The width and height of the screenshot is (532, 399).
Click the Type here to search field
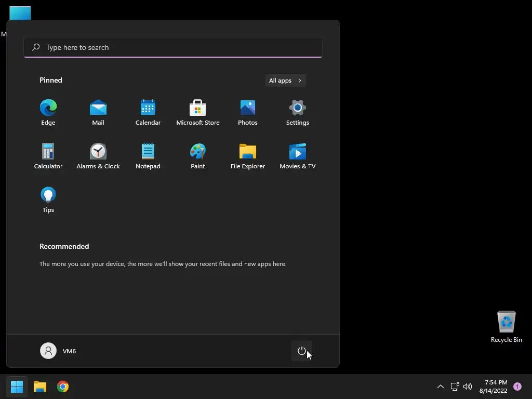pyautogui.click(x=173, y=47)
